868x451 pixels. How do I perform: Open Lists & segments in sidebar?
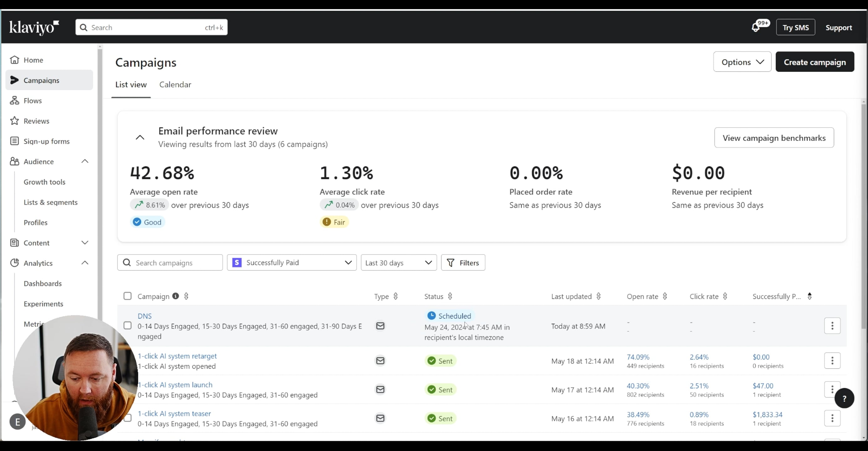coord(51,202)
